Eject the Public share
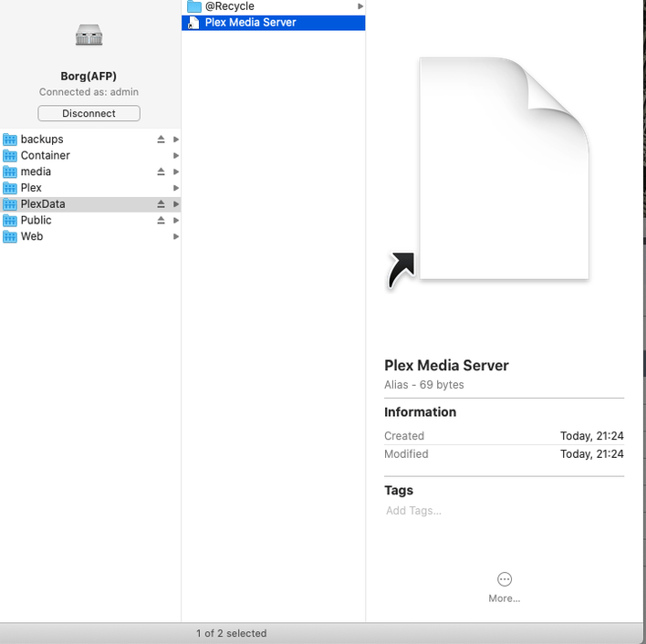The height and width of the screenshot is (644, 646). tap(161, 221)
